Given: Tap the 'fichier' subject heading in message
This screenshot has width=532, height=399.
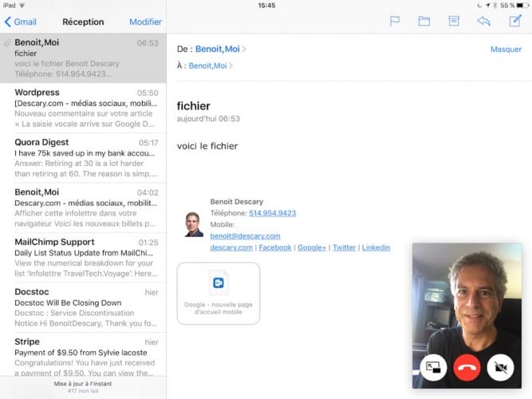Looking at the screenshot, I should click(193, 106).
